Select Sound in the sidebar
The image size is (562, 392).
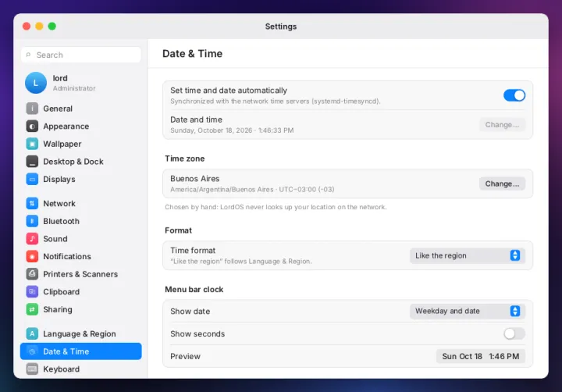click(x=80, y=238)
